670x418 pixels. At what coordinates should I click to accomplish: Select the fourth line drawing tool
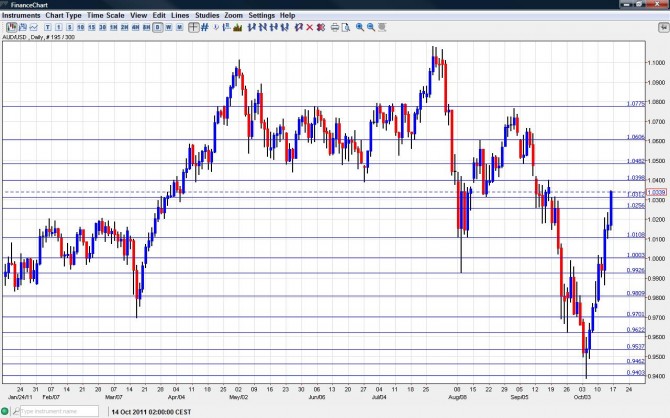point(285,27)
